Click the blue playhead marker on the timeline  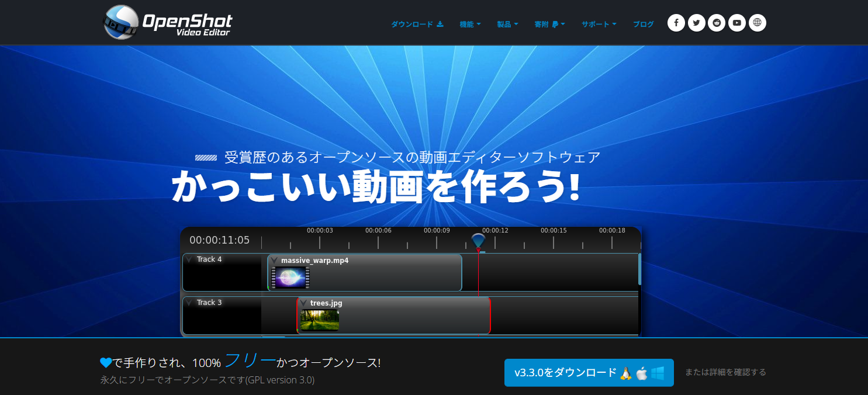click(x=478, y=241)
